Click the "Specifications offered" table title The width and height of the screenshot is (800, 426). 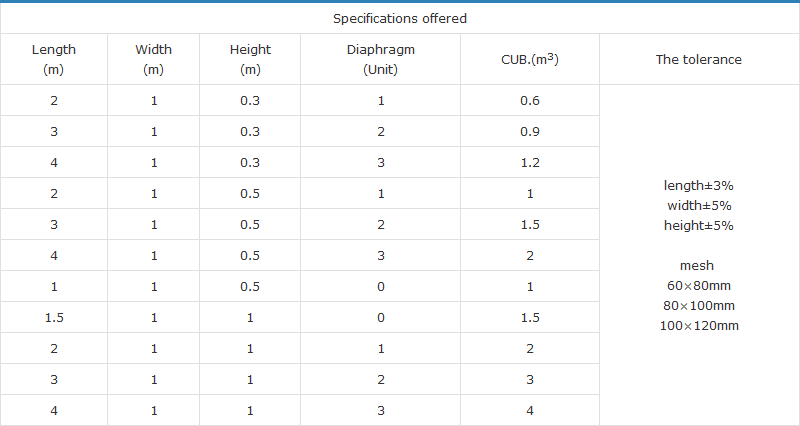400,18
